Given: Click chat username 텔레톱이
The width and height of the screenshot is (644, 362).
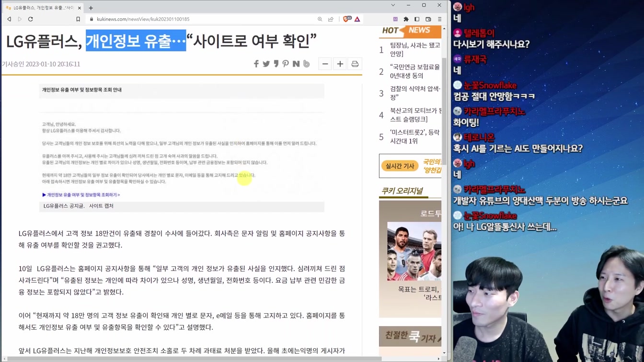Looking at the screenshot, I should (x=479, y=33).
